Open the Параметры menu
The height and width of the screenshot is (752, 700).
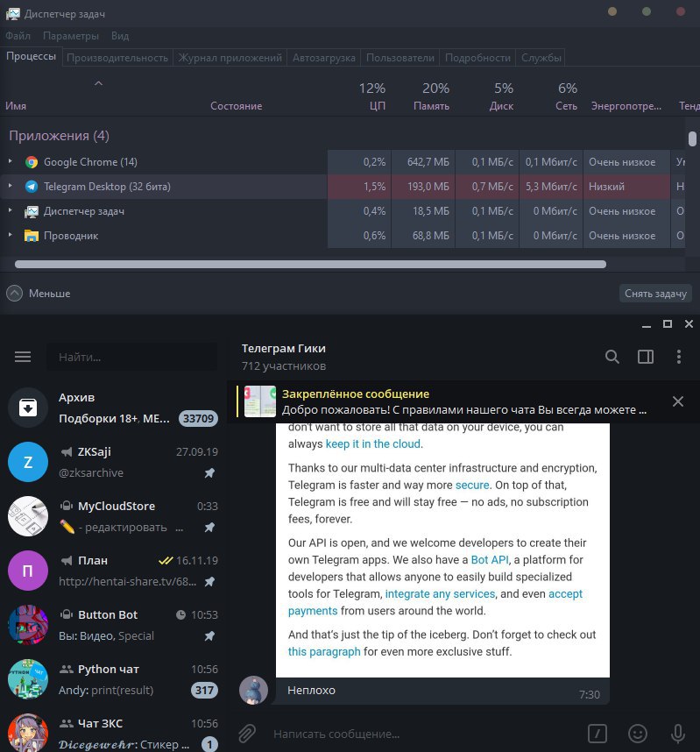[x=70, y=36]
